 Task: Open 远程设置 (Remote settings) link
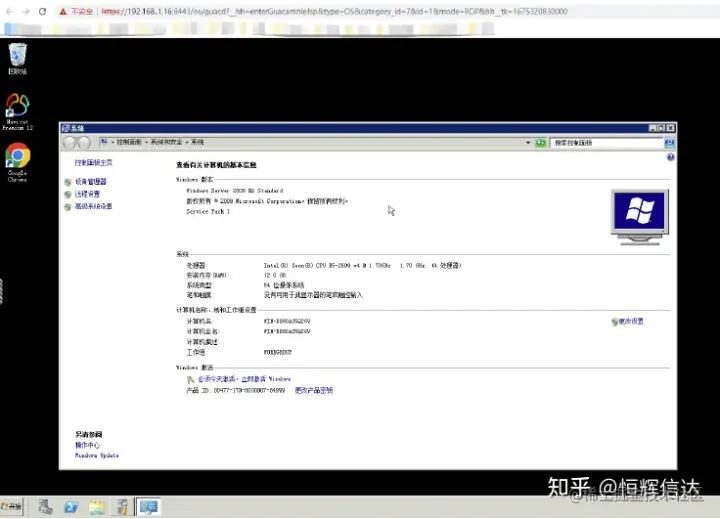click(x=87, y=194)
